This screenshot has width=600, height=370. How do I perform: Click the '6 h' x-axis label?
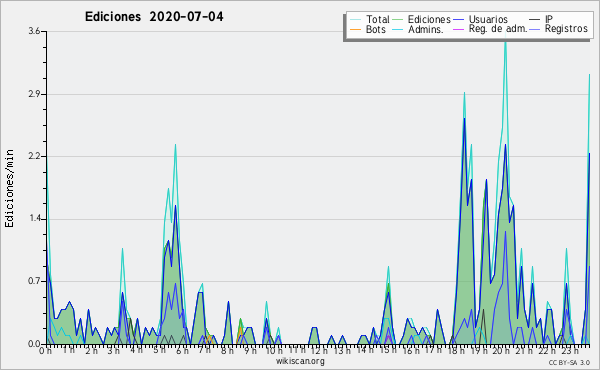(x=182, y=350)
